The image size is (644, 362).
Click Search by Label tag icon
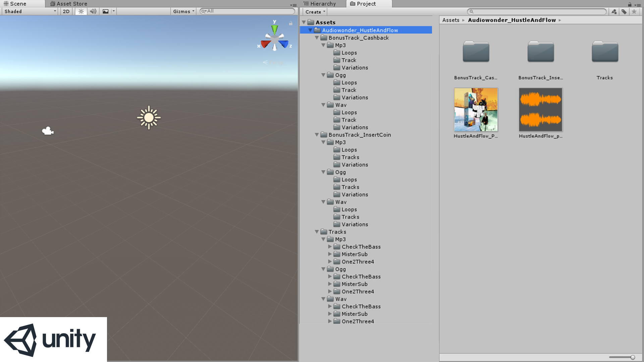(x=624, y=12)
